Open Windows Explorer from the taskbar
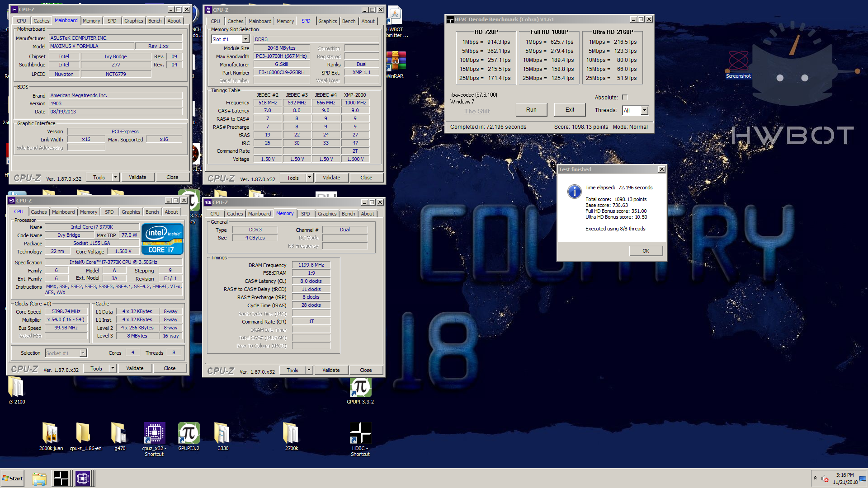868x488 pixels. (39, 479)
